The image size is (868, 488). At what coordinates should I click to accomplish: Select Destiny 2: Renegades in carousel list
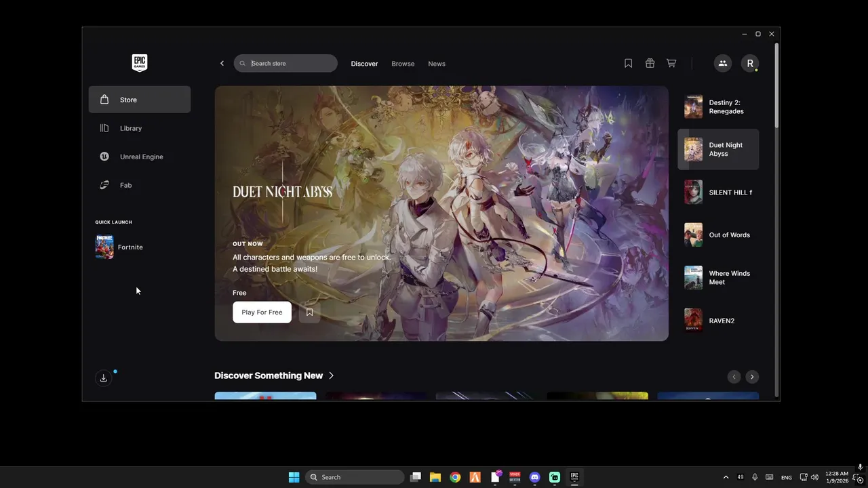[x=718, y=106]
